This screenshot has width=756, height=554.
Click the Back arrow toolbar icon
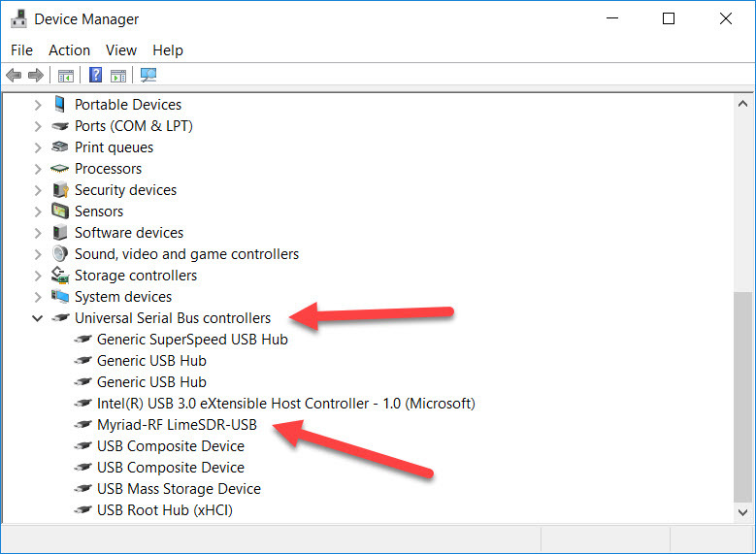[14, 75]
